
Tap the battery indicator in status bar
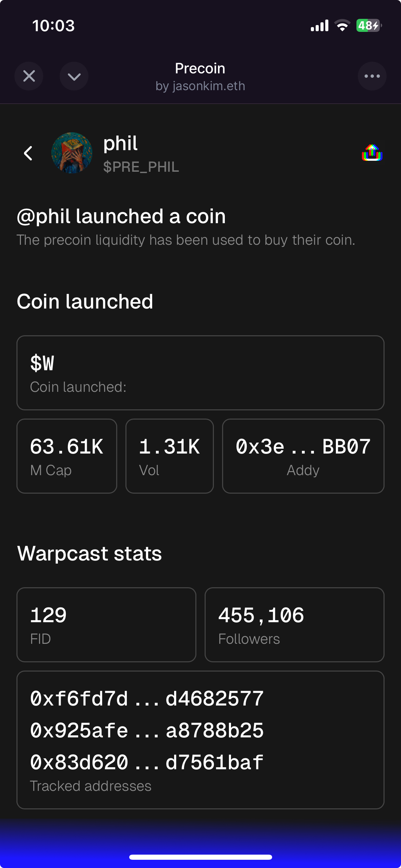(369, 26)
